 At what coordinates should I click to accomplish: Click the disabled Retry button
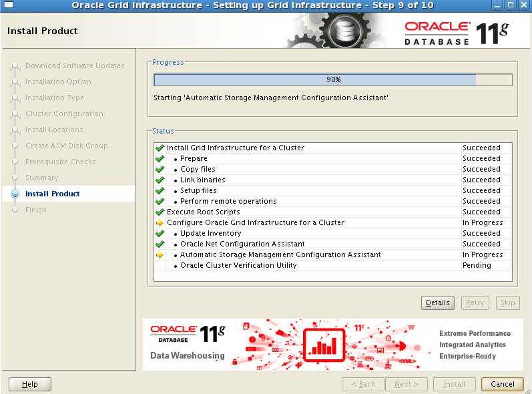(475, 303)
